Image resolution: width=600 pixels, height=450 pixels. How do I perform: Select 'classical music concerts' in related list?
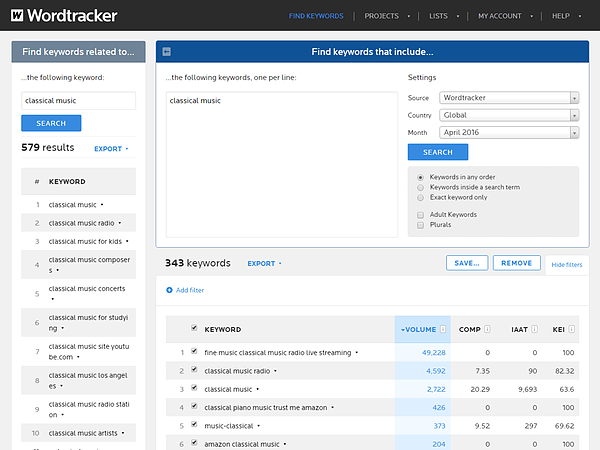[87, 289]
